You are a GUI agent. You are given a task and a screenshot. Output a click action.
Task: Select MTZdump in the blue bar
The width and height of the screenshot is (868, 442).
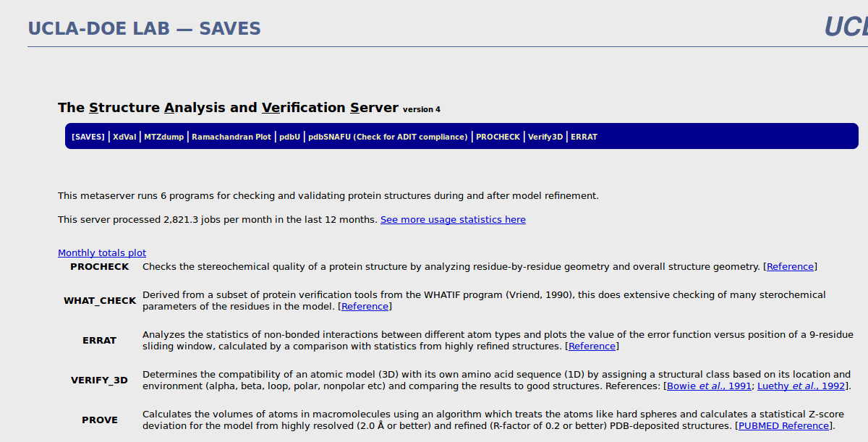[x=164, y=137]
